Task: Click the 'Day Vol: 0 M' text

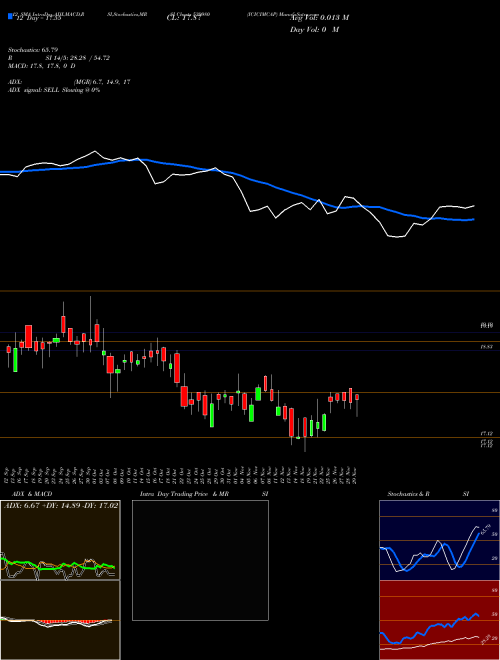Action: [x=314, y=29]
